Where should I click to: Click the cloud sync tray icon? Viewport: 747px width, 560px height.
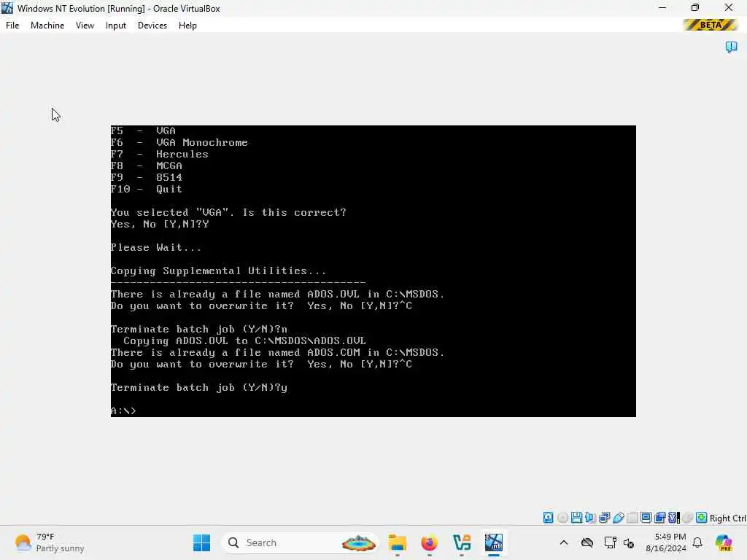pyautogui.click(x=587, y=542)
